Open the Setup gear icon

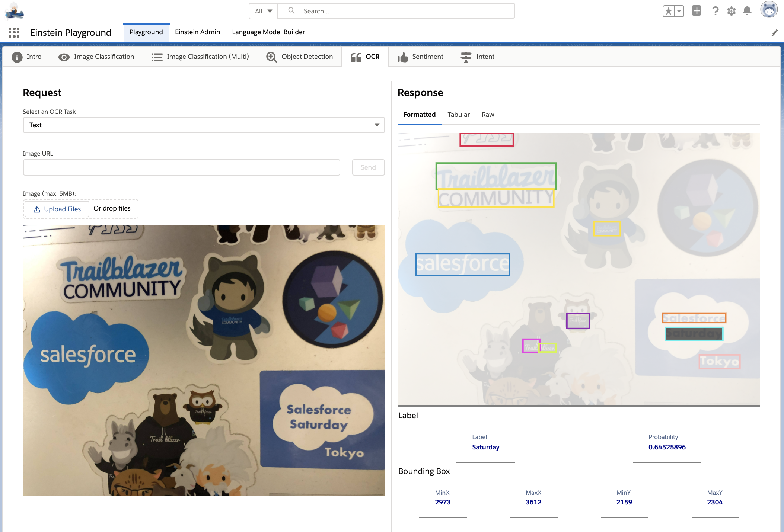pos(731,11)
